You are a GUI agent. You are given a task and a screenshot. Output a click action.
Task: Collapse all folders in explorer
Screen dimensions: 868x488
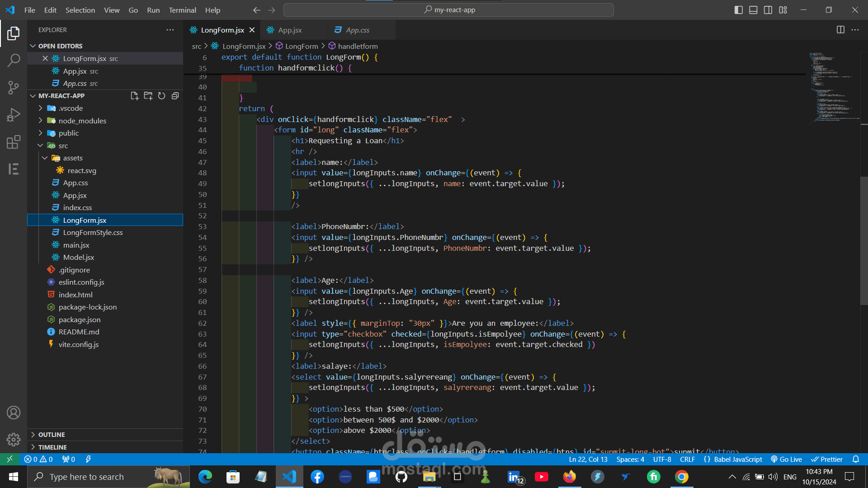tap(175, 96)
